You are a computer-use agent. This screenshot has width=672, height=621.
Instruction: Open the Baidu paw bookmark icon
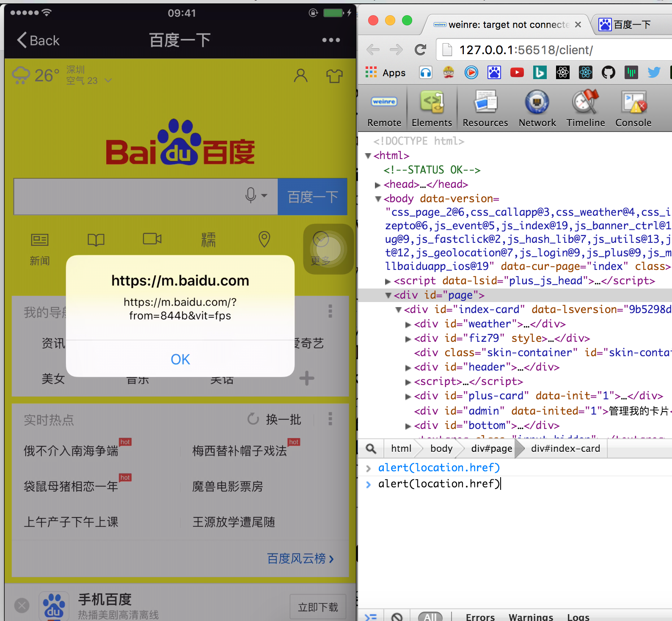coord(494,73)
